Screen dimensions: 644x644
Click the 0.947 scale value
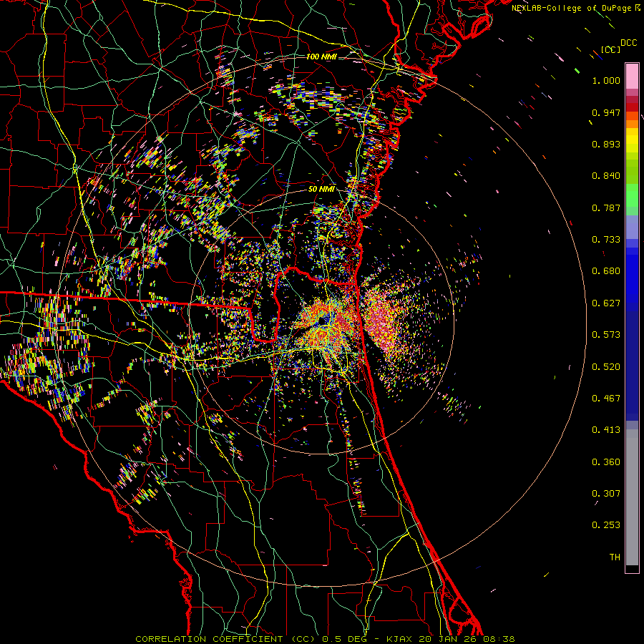tap(606, 112)
